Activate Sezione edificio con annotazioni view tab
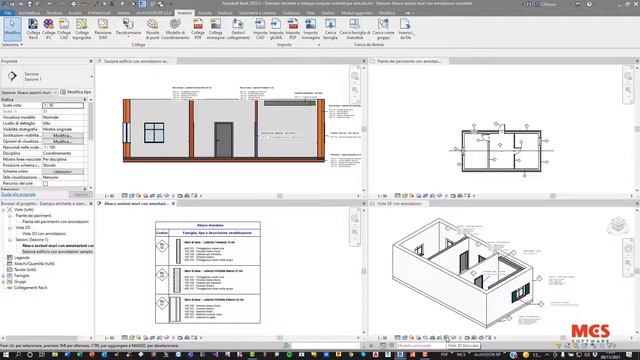 point(136,61)
